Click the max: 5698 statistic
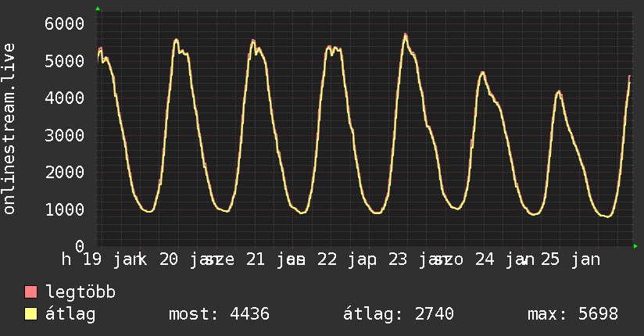 [573, 314]
